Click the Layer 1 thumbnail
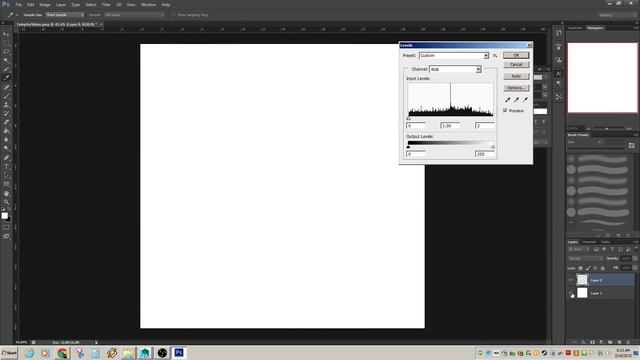This screenshot has height=360, width=640. click(582, 293)
